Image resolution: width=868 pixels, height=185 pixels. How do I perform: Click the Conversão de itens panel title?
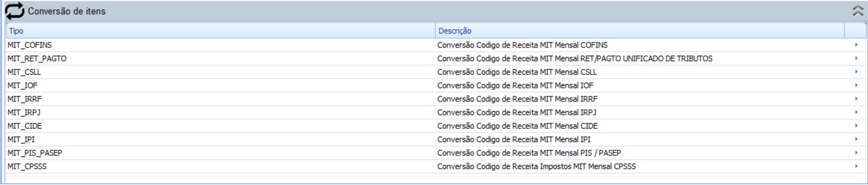(x=67, y=11)
